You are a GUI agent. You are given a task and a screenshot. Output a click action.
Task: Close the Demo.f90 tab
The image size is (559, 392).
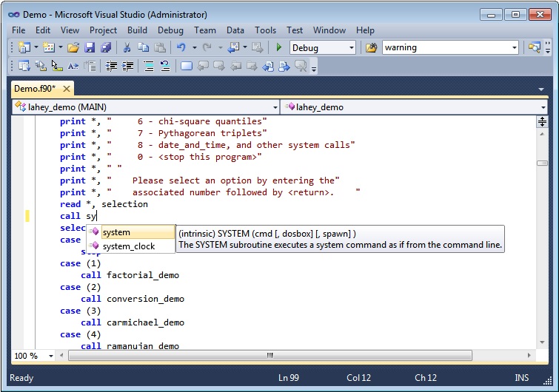tap(67, 89)
